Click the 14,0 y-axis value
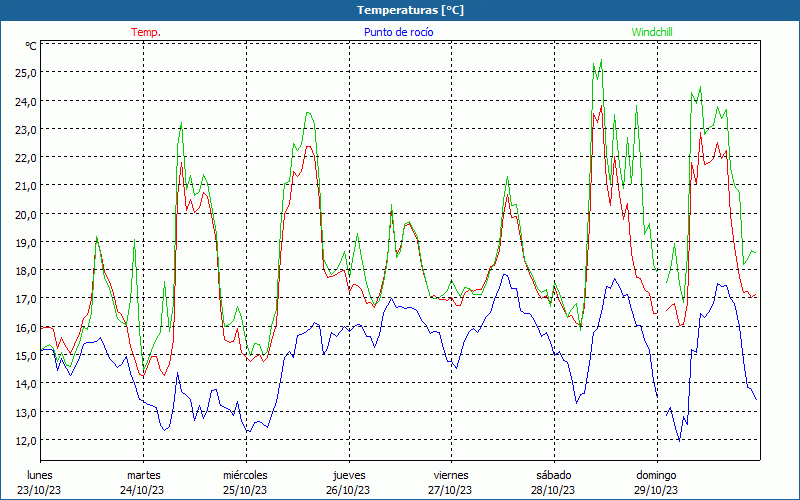This screenshot has height=500, width=800. (26, 384)
